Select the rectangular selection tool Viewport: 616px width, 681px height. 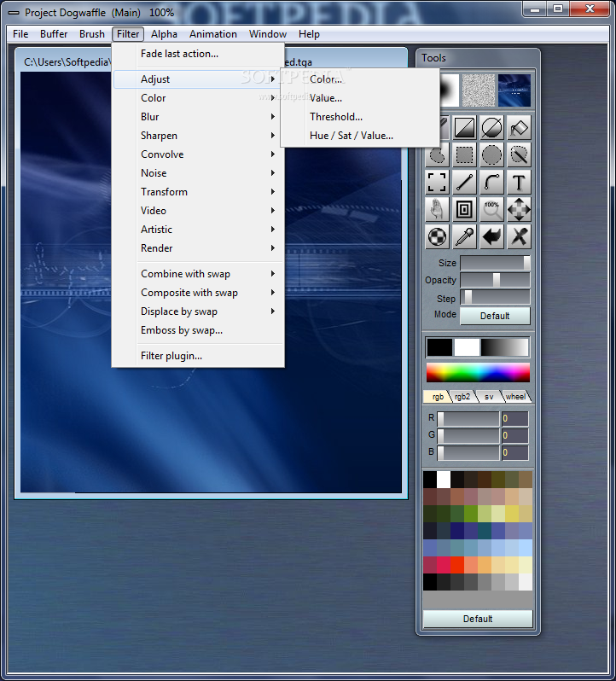464,155
